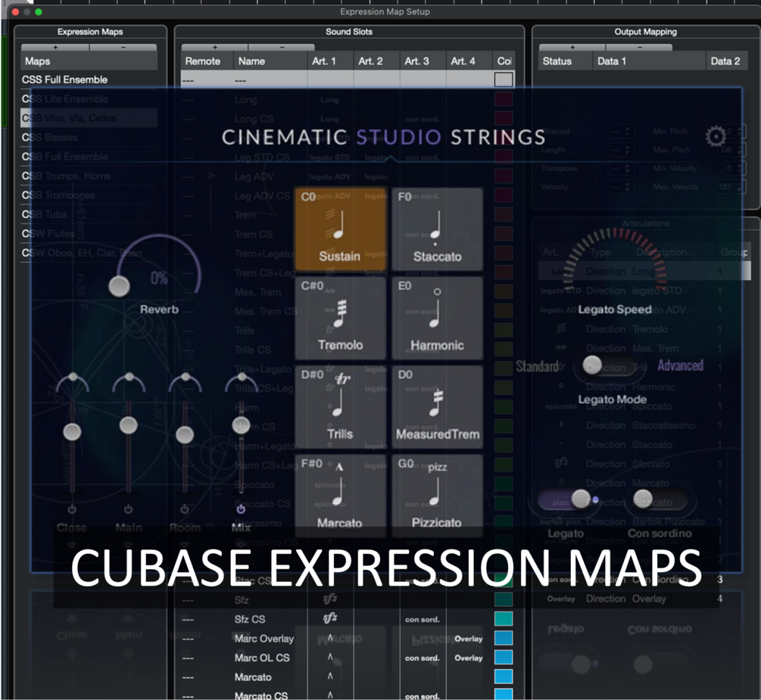Toggle power icon for Mix mic
The image size is (761, 700).
click(x=241, y=509)
